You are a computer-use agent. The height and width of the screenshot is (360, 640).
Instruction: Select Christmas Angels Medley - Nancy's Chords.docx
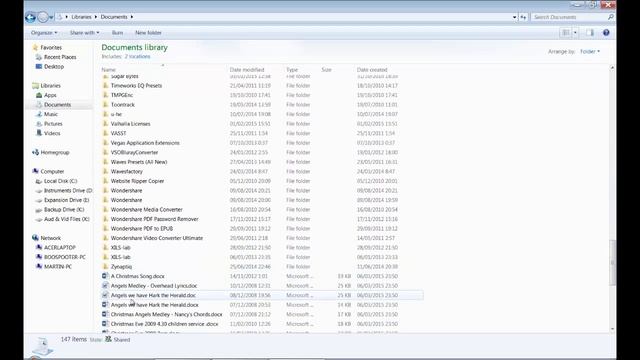(167, 314)
